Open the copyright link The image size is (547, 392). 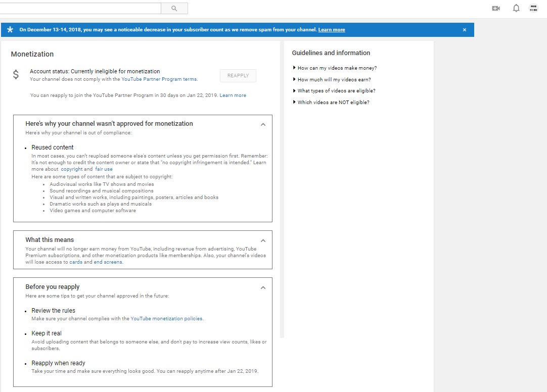click(71, 169)
